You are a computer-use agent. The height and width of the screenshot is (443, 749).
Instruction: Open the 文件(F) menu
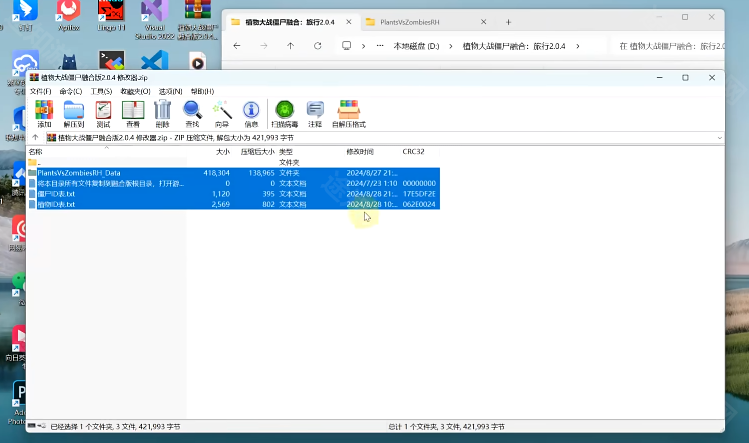40,91
